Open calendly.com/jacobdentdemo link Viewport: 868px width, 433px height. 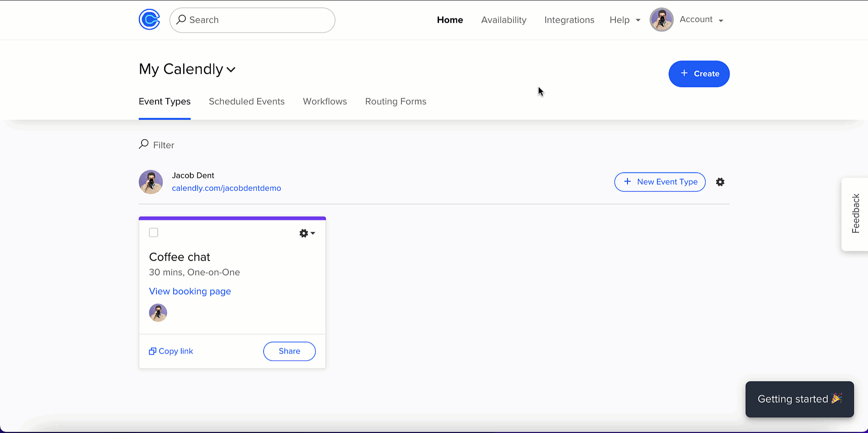pyautogui.click(x=226, y=188)
